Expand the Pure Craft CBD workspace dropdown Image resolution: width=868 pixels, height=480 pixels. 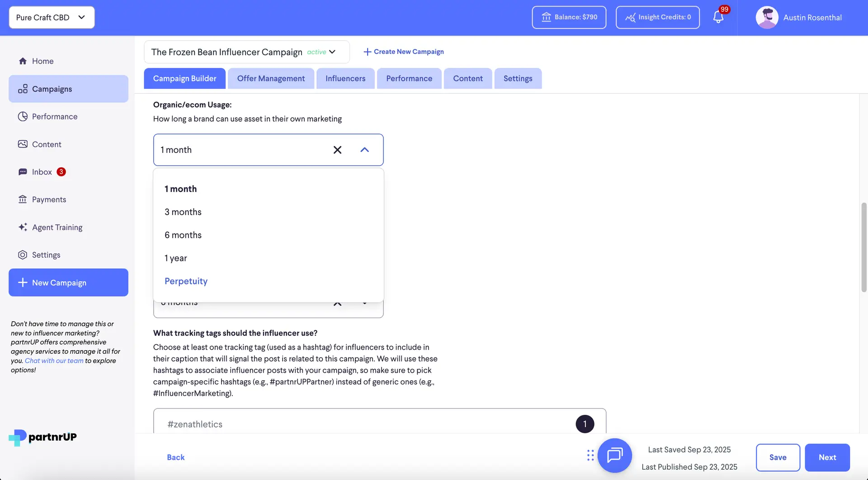tap(51, 17)
